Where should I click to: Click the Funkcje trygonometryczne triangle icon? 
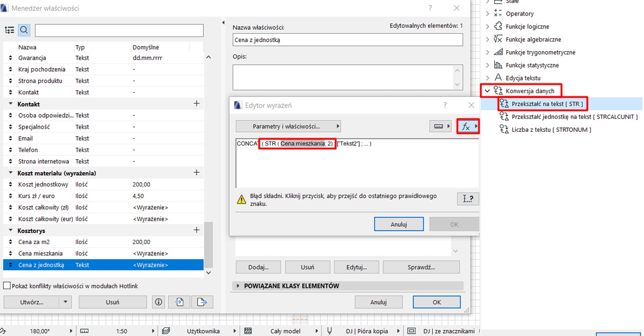pos(498,52)
